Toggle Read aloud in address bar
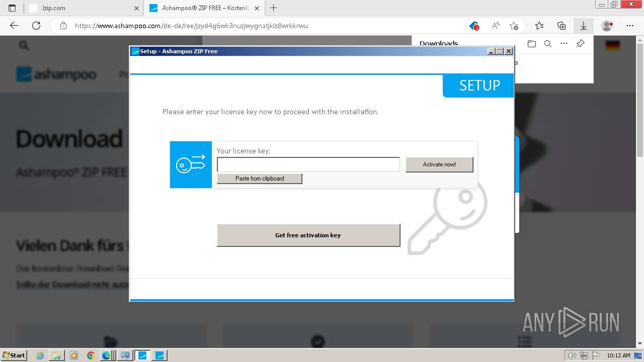The image size is (644, 362). click(496, 26)
